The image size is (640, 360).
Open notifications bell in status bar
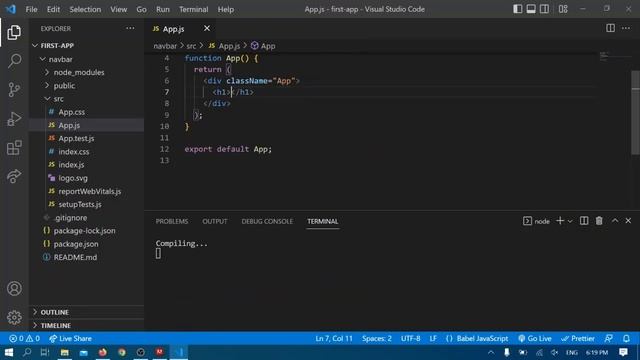point(626,338)
